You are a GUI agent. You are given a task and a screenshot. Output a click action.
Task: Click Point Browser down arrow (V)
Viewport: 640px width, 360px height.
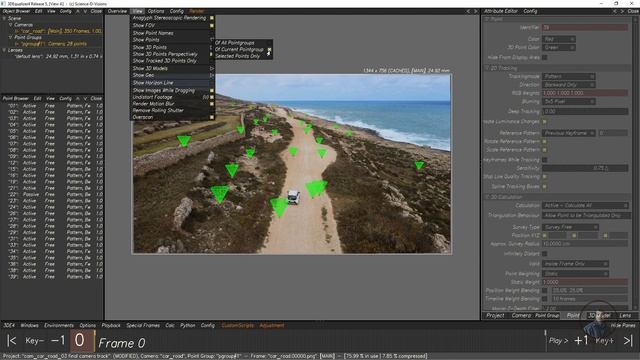pyautogui.click(x=85, y=98)
